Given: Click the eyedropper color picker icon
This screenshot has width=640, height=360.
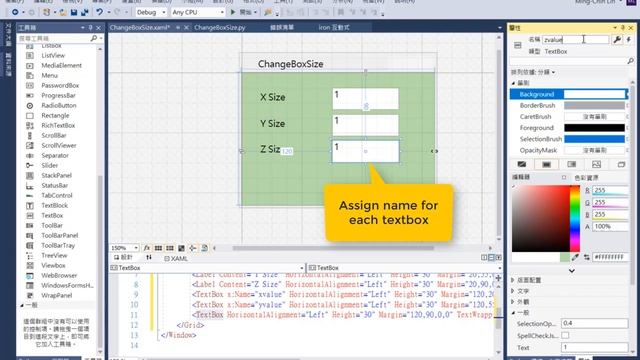Looking at the screenshot, I should click(575, 257).
